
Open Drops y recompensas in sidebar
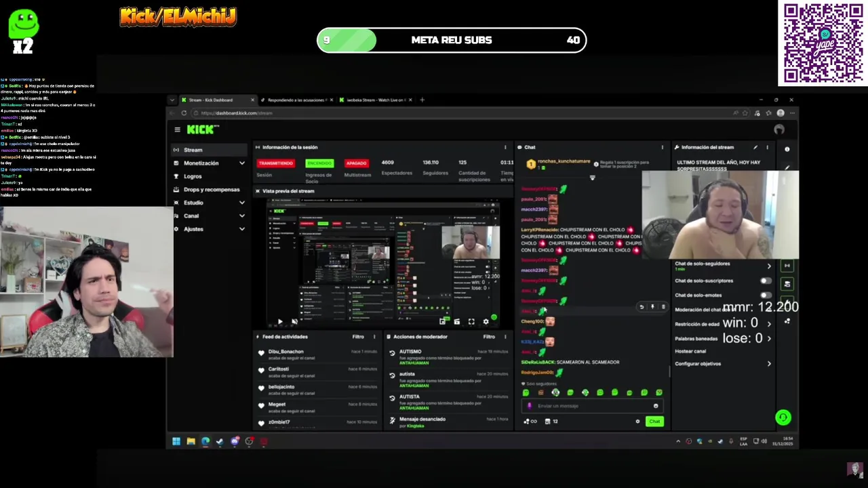(210, 190)
